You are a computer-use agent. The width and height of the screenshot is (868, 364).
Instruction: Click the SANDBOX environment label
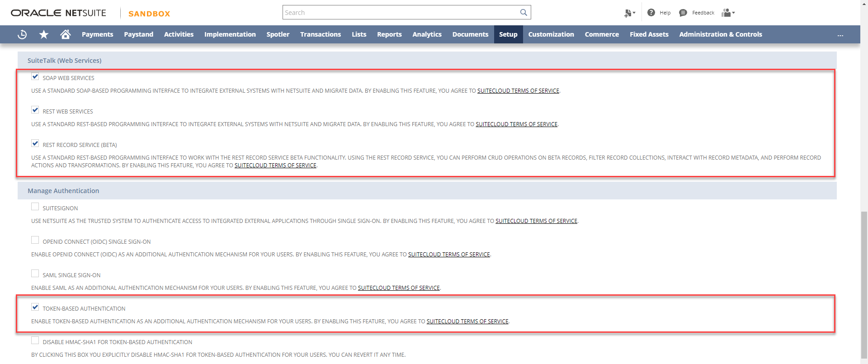tap(149, 14)
